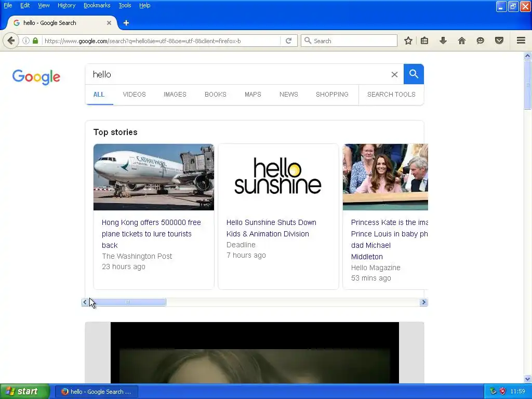Click the page scrollbar down arrow
532x399 pixels.
[x=528, y=379]
